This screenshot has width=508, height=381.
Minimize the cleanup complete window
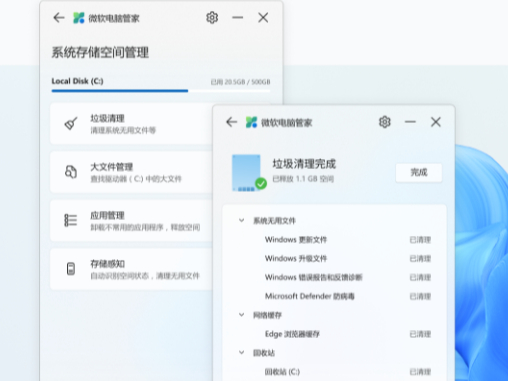[x=410, y=122]
